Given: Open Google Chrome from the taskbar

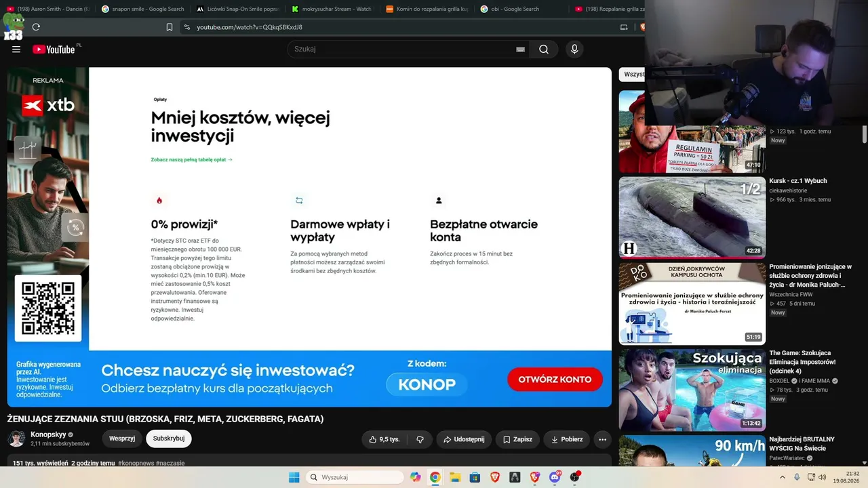Looking at the screenshot, I should (435, 477).
